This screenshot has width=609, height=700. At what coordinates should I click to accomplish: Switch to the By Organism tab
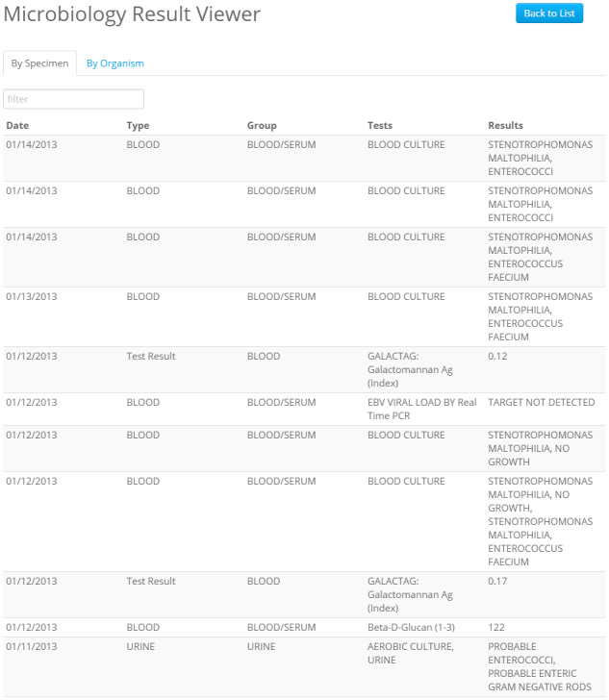pyautogui.click(x=114, y=63)
